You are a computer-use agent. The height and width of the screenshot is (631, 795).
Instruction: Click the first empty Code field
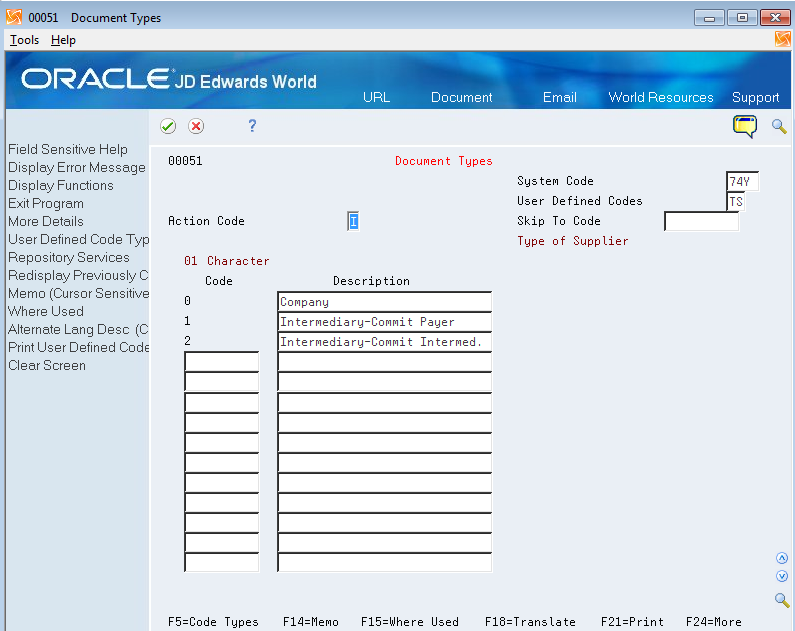(222, 361)
